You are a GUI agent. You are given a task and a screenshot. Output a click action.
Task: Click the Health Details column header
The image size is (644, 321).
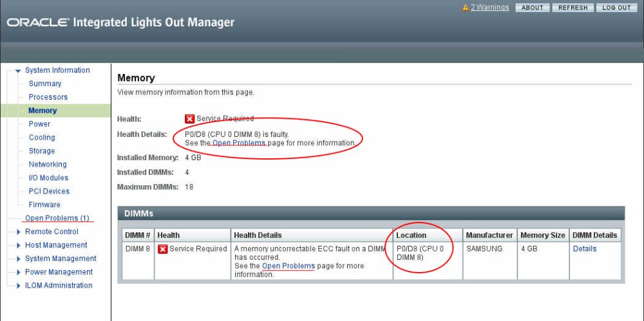(311, 235)
